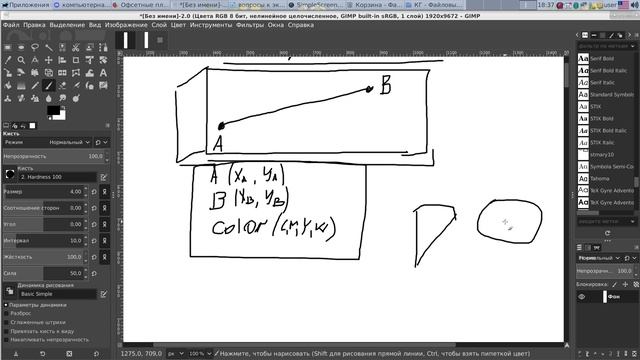The image size is (640, 360).
Task: Open brush editor next to Hardness 100
Action: 104,177
